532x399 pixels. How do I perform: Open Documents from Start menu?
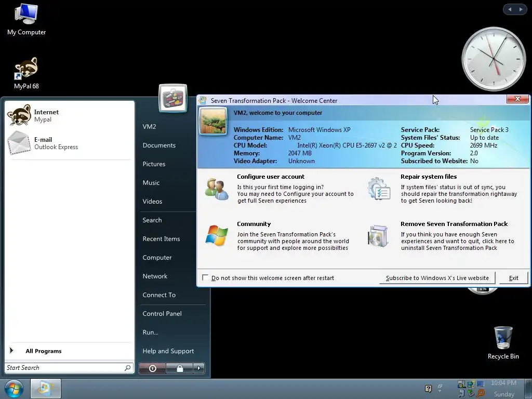(x=159, y=145)
